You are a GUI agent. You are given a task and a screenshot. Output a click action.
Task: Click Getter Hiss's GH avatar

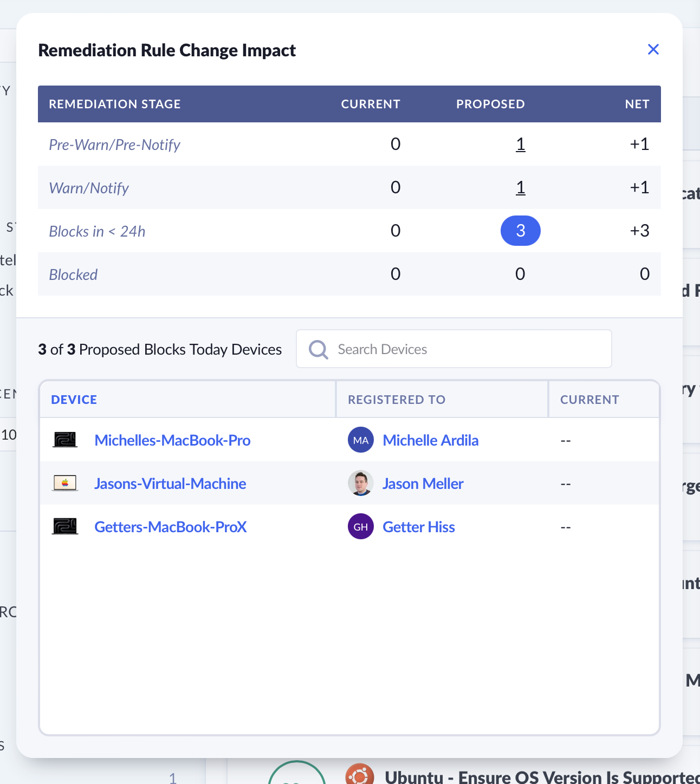[x=360, y=527]
